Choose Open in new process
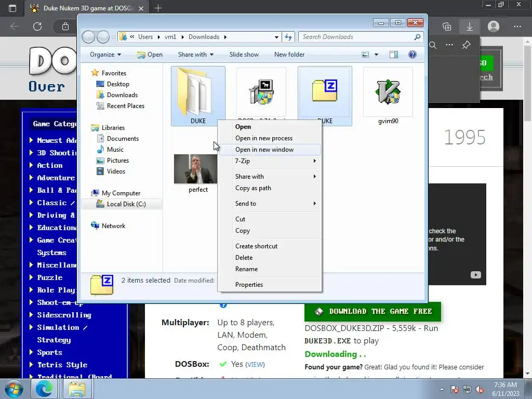 [x=270, y=138]
